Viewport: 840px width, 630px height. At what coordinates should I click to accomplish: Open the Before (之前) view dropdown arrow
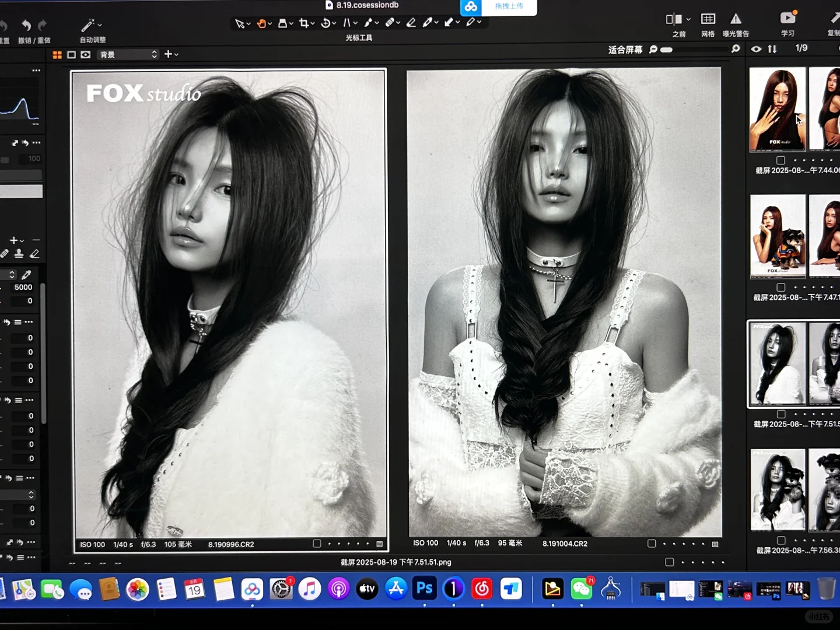coord(689,19)
